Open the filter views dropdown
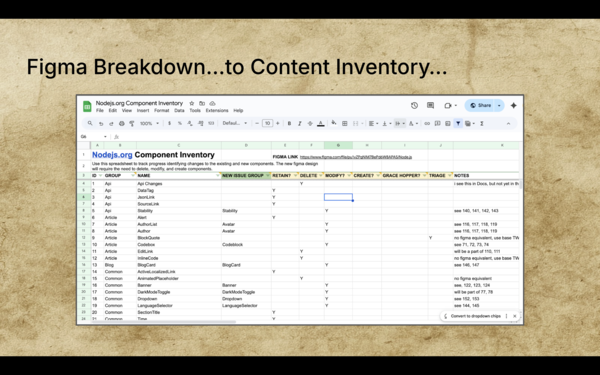The image size is (600, 375). 470,124
